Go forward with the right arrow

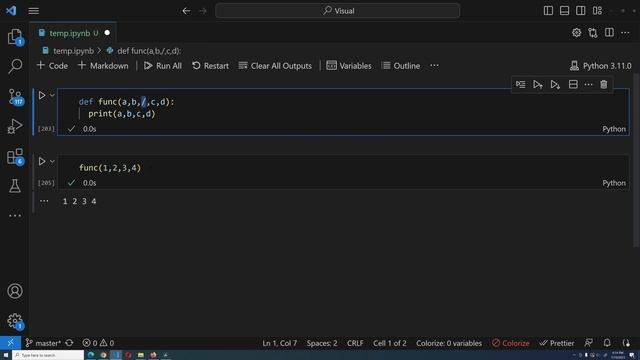point(203,11)
